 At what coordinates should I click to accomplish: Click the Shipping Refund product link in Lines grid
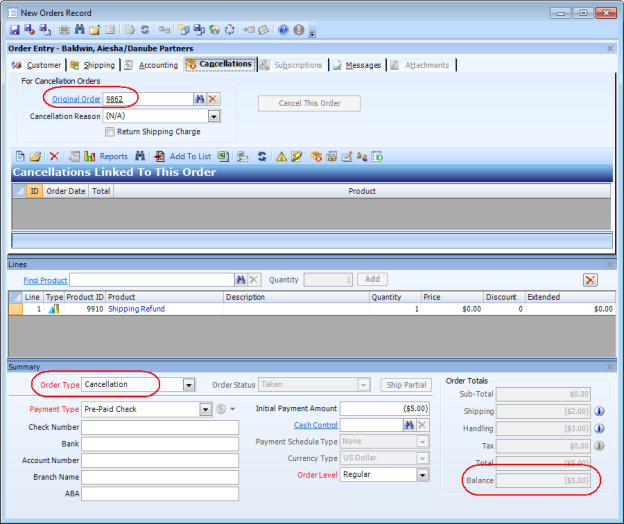pyautogui.click(x=136, y=309)
